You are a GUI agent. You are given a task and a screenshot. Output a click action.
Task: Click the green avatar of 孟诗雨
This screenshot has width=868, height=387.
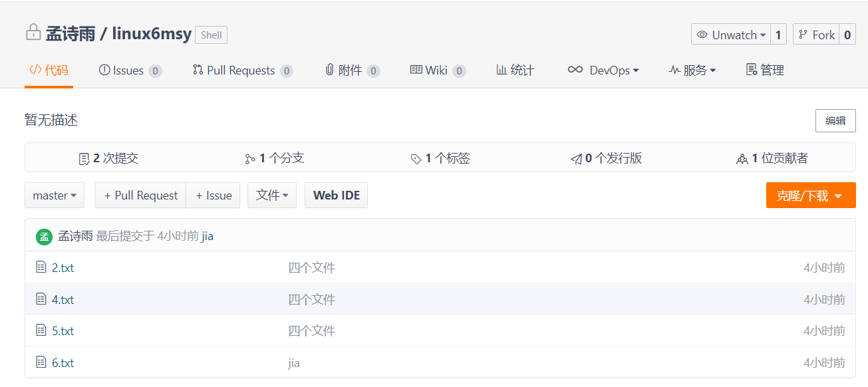click(x=45, y=236)
